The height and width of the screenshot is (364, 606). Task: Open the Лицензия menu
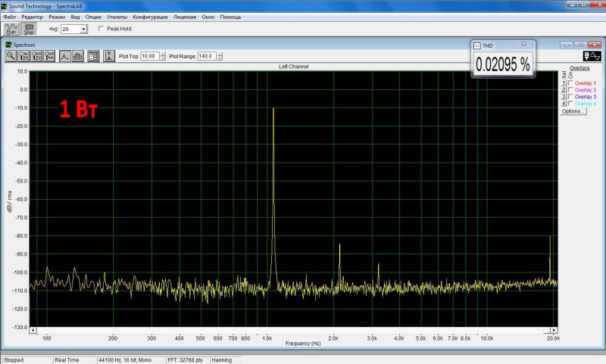point(185,17)
